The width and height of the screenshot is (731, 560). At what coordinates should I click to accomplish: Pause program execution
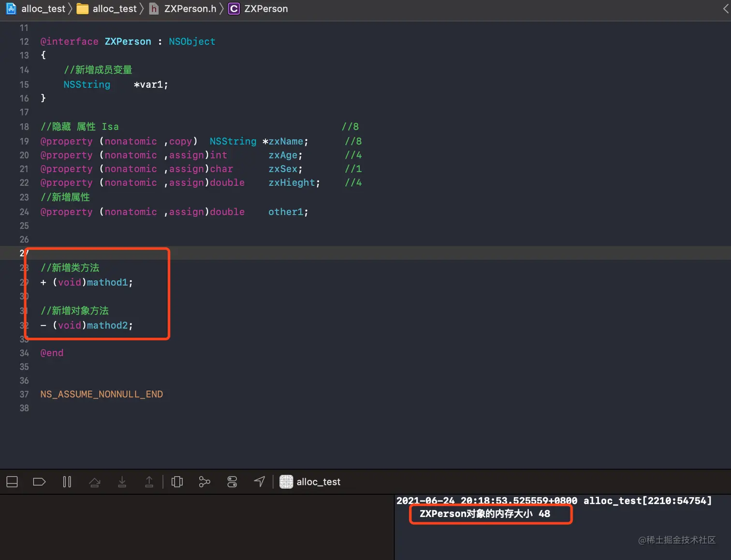(x=67, y=482)
